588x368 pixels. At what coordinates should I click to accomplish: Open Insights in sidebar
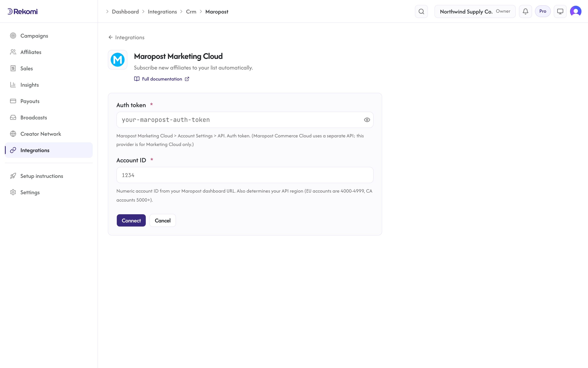point(49,85)
